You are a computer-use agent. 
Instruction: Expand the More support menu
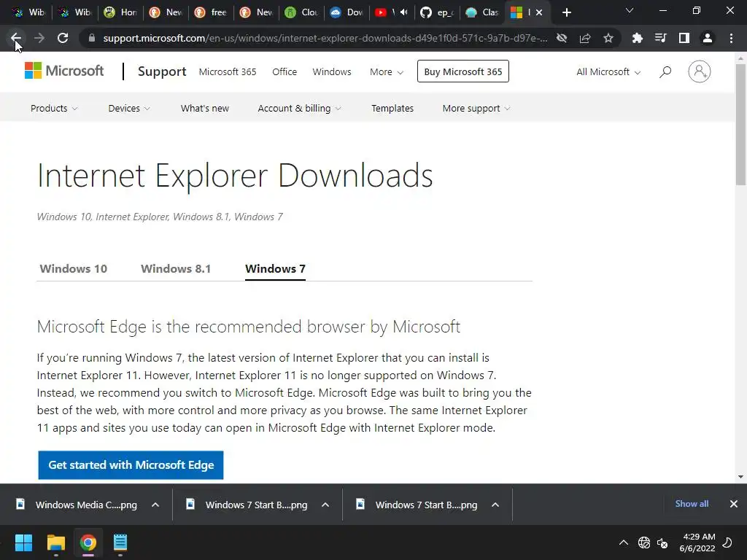(x=476, y=109)
